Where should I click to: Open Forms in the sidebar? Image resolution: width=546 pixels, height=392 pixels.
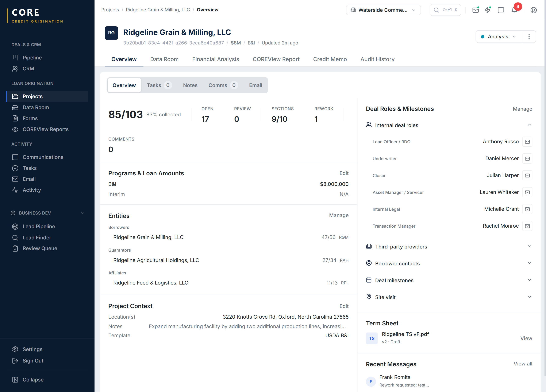click(x=30, y=118)
